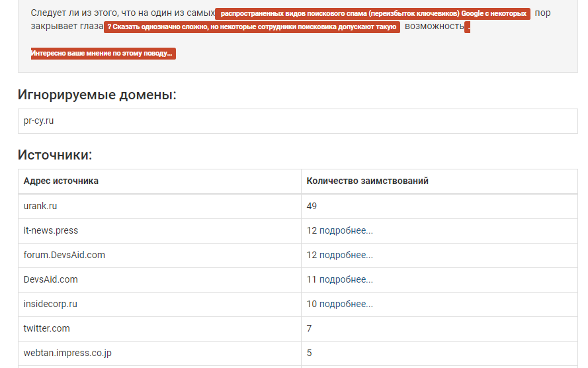The height and width of the screenshot is (368, 588).
Task: Expand 'подробнее...' for forum.DevsAid.com
Action: coord(346,255)
